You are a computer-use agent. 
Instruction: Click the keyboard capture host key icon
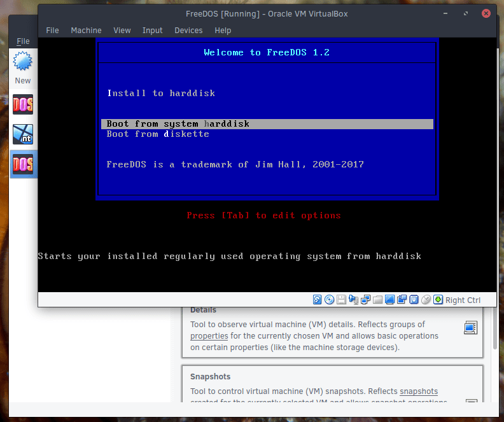click(x=438, y=300)
